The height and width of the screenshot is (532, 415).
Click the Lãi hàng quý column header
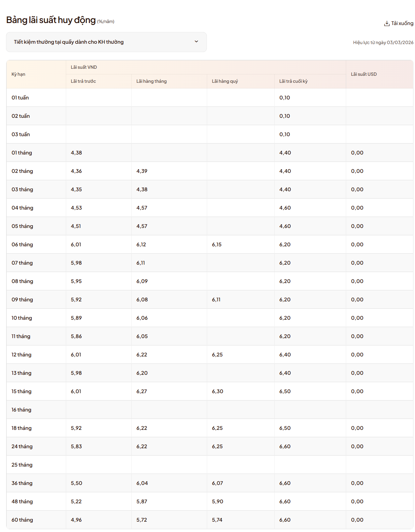[x=225, y=81]
